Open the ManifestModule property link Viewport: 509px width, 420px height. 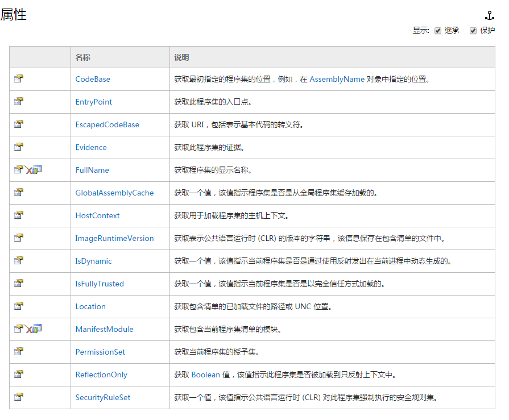click(104, 329)
